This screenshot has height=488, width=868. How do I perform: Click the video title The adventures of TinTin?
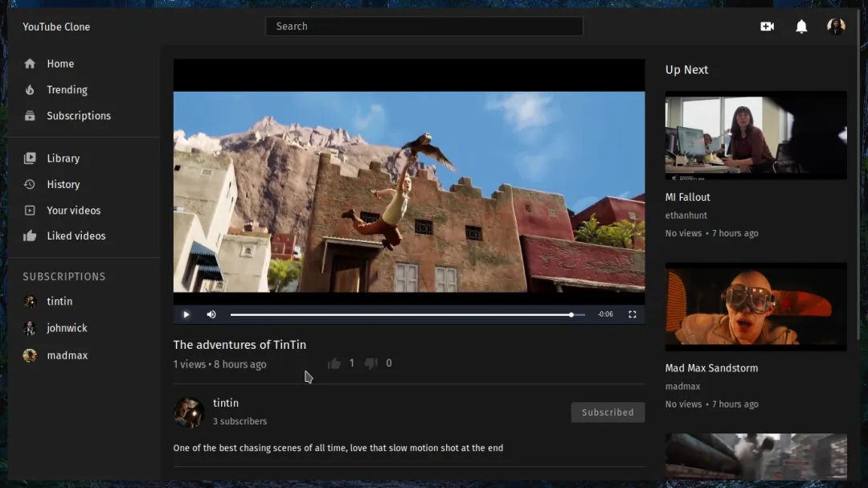coord(240,345)
